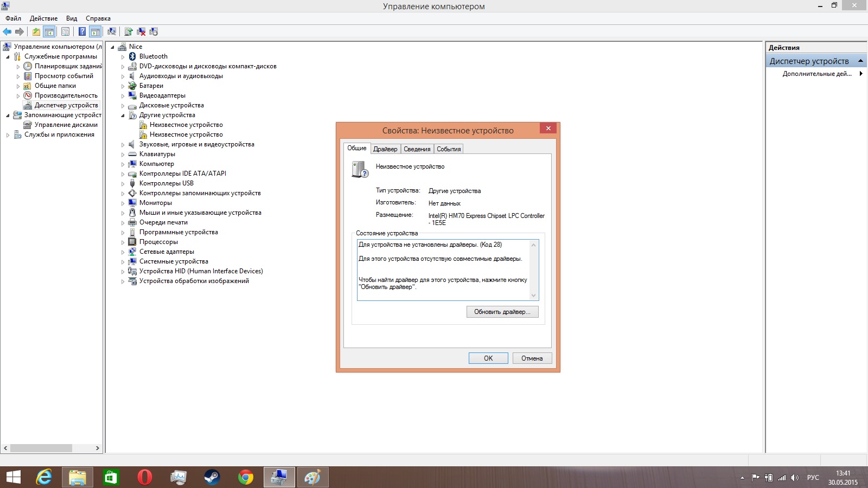The image size is (868, 488).
Task: Click the blue Help question mark icon
Action: pyautogui.click(x=82, y=31)
